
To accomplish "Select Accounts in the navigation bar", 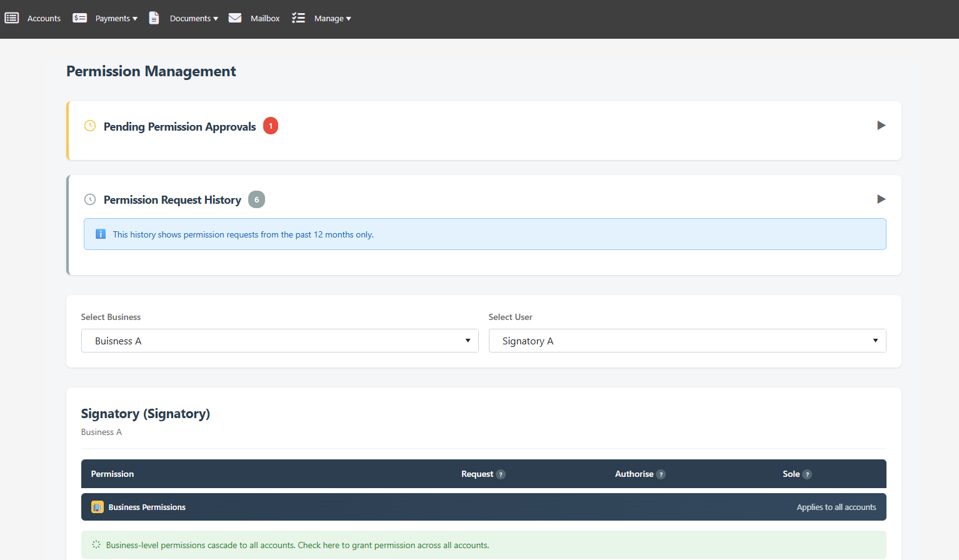I will click(44, 17).
